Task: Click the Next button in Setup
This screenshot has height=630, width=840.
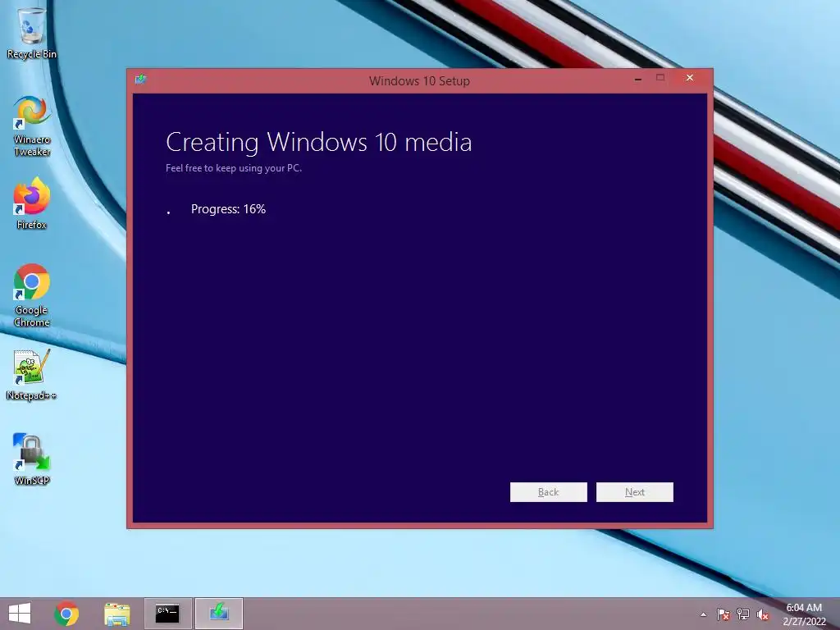Action: tap(635, 492)
